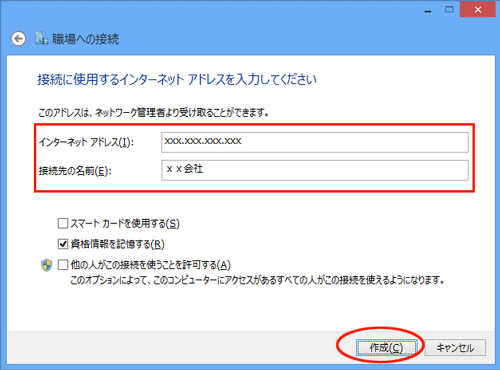Image resolution: width=500 pixels, height=370 pixels.
Task: Click the workplace connection wizard icon
Action: 42,39
